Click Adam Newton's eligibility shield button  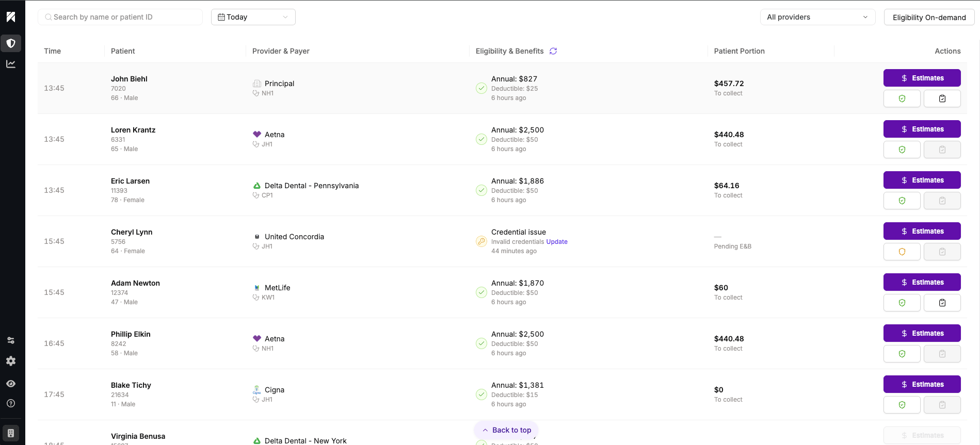pyautogui.click(x=902, y=303)
